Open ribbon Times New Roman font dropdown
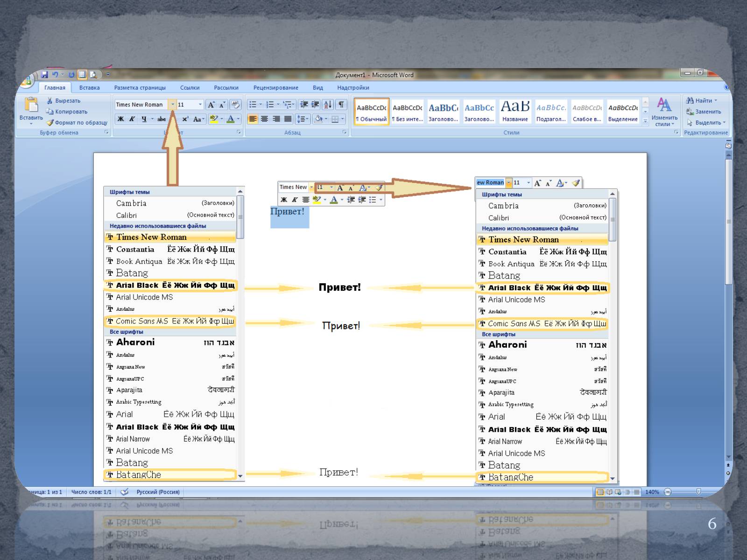 click(x=173, y=105)
